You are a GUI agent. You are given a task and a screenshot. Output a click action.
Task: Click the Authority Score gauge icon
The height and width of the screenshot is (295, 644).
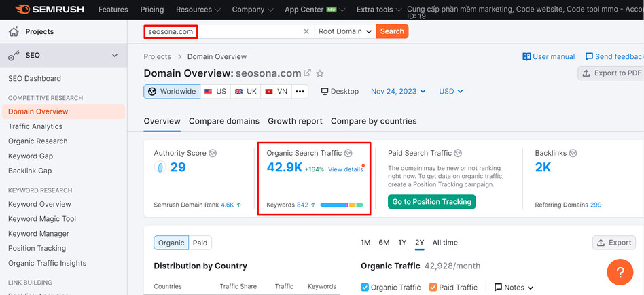point(160,167)
